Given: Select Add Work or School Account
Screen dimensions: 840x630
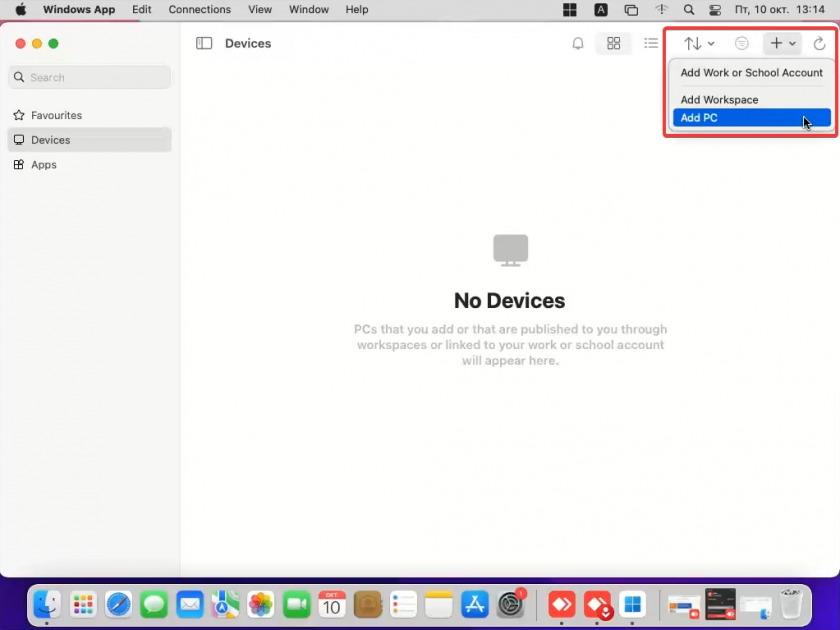Looking at the screenshot, I should pos(751,73).
